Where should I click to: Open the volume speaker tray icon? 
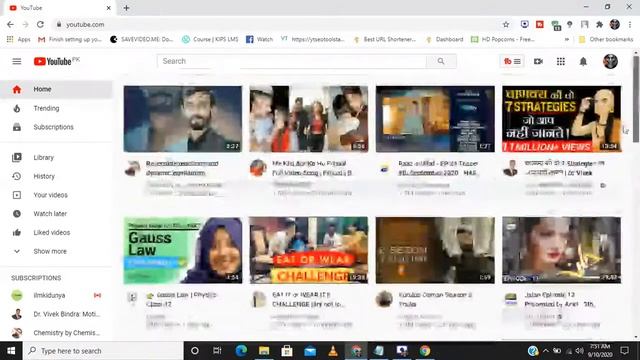click(579, 351)
